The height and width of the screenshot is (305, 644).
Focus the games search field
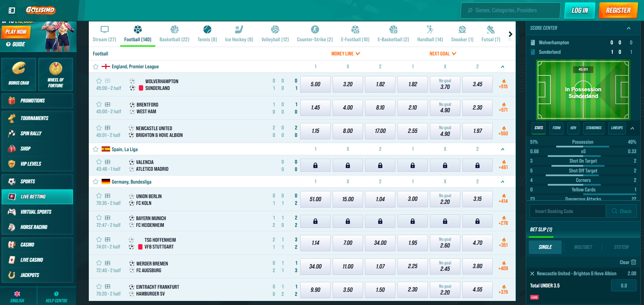pos(510,10)
